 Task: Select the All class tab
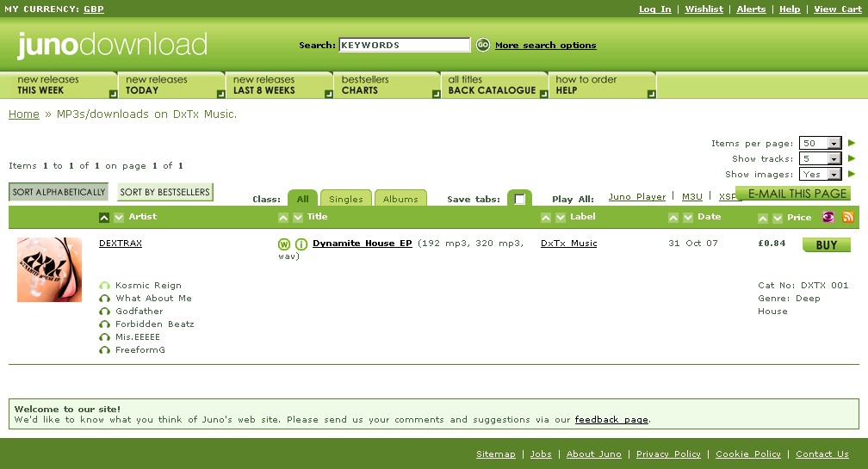(x=302, y=199)
